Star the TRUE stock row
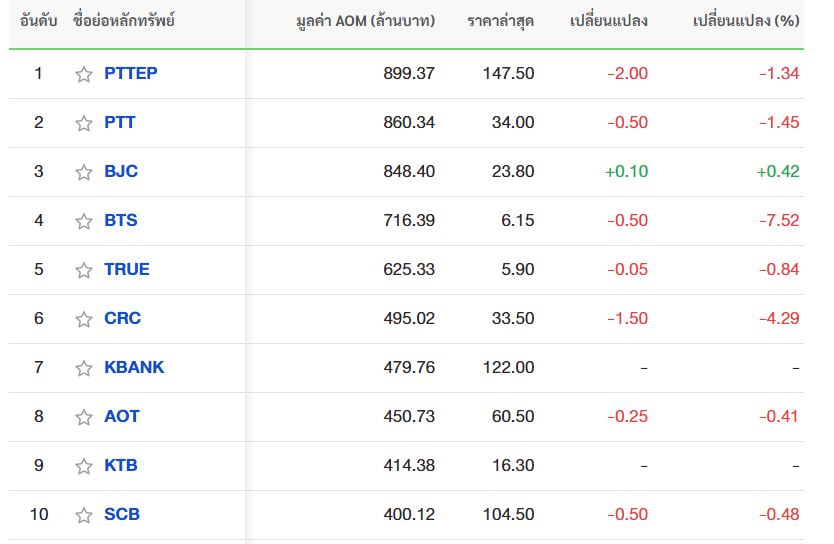Screen dimensions: 834x544 tap(84, 270)
